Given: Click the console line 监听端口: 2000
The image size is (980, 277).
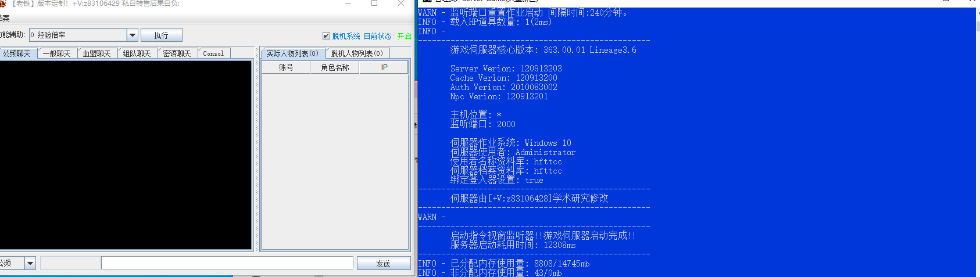Looking at the screenshot, I should click(482, 124).
